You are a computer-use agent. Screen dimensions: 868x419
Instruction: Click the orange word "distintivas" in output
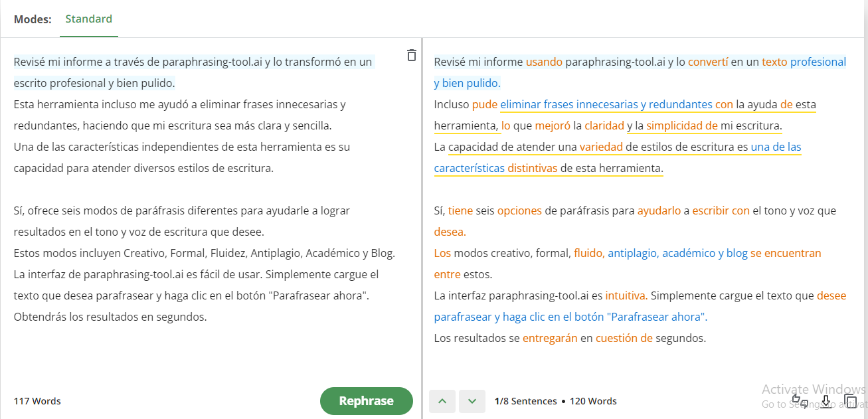pyautogui.click(x=533, y=168)
